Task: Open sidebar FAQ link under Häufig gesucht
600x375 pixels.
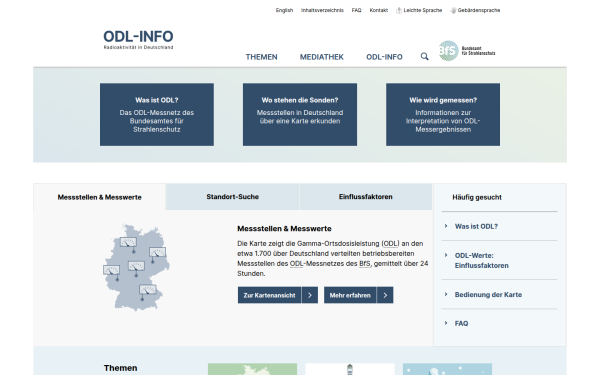Action: coord(461,323)
